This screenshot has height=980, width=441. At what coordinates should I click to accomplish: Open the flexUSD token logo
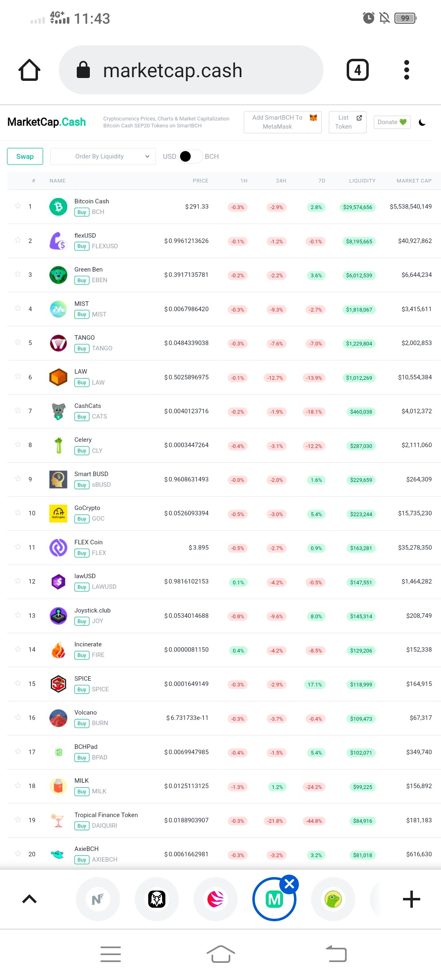click(58, 241)
